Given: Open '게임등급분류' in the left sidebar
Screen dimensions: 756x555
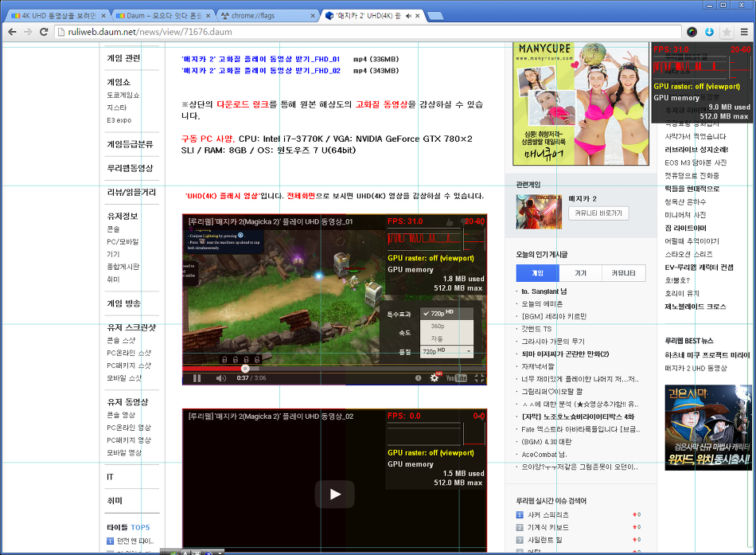Looking at the screenshot, I should (130, 144).
